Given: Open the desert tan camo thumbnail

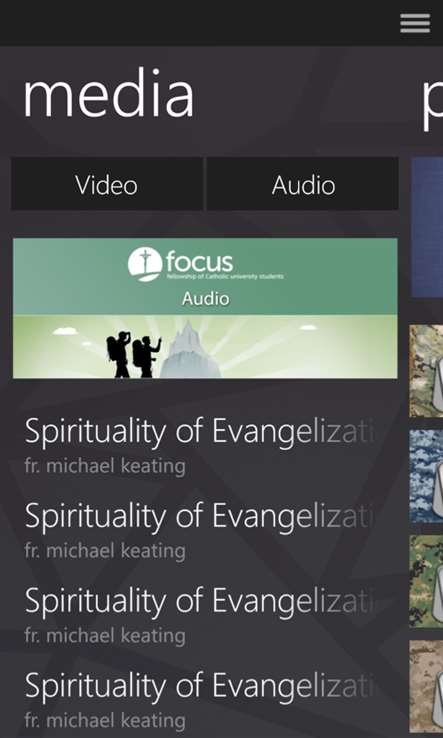Looking at the screenshot, I should pyautogui.click(x=426, y=686).
